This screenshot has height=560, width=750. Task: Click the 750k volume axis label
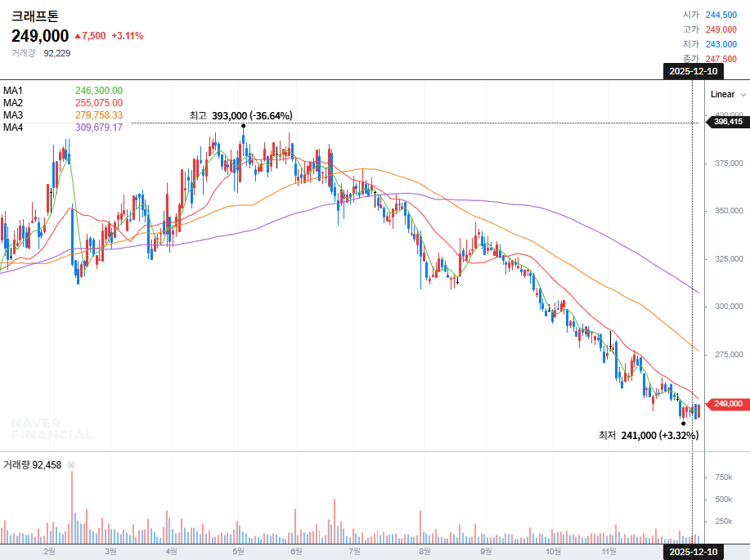723,477
